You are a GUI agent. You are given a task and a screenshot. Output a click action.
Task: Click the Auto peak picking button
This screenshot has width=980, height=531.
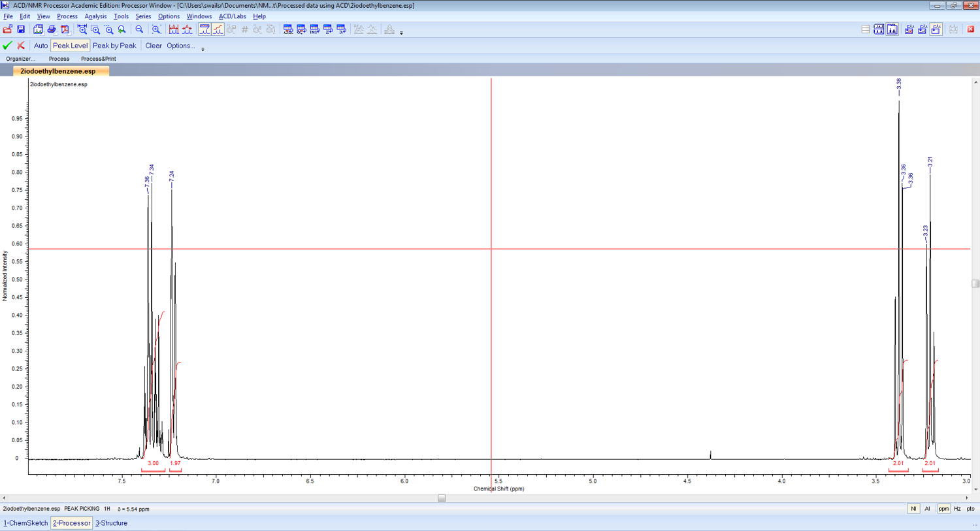point(41,46)
